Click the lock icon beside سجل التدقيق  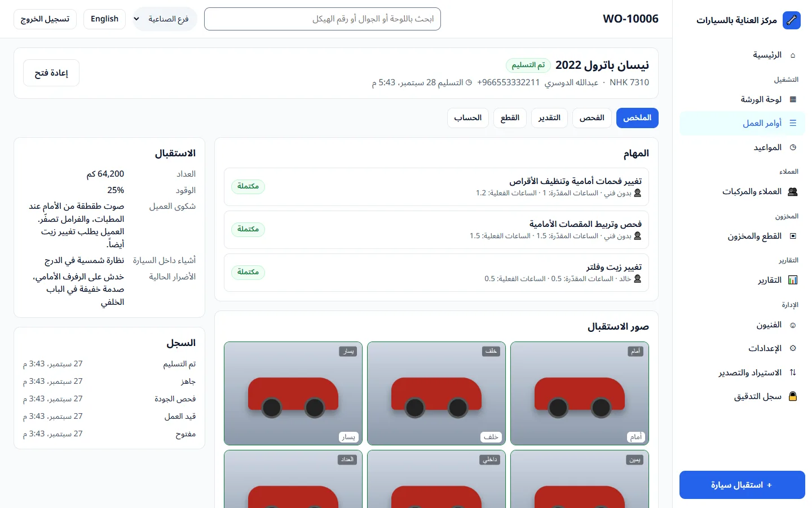click(793, 396)
